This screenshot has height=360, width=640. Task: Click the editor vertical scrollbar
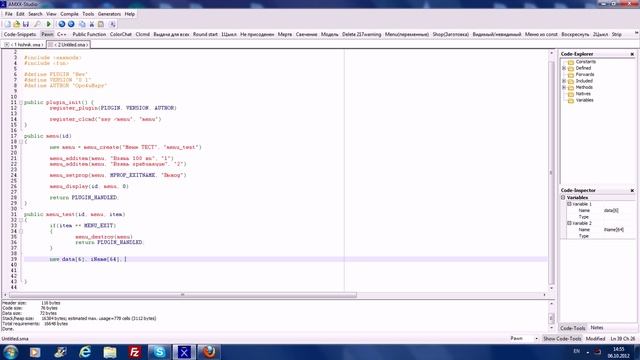[x=551, y=173]
